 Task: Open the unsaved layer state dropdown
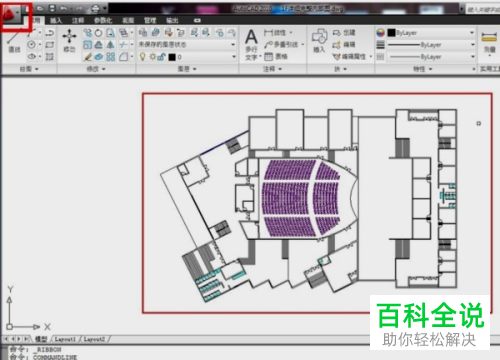[187, 44]
